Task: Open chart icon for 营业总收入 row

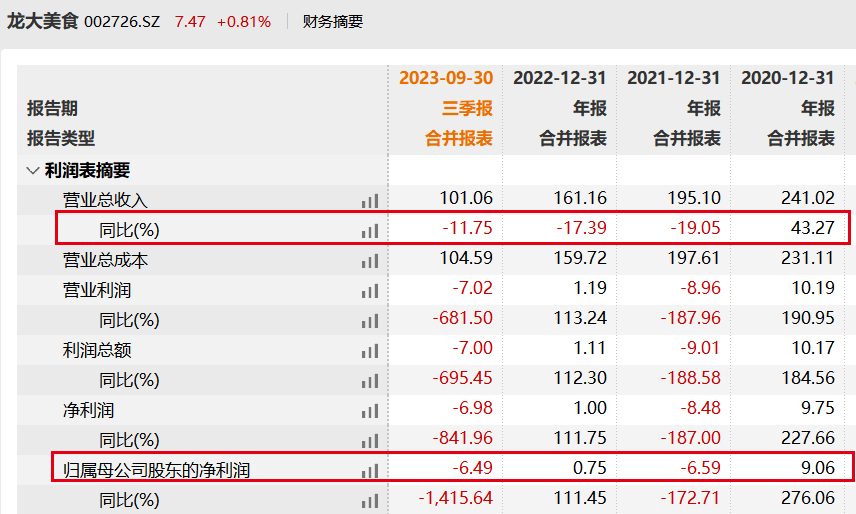Action: (370, 201)
